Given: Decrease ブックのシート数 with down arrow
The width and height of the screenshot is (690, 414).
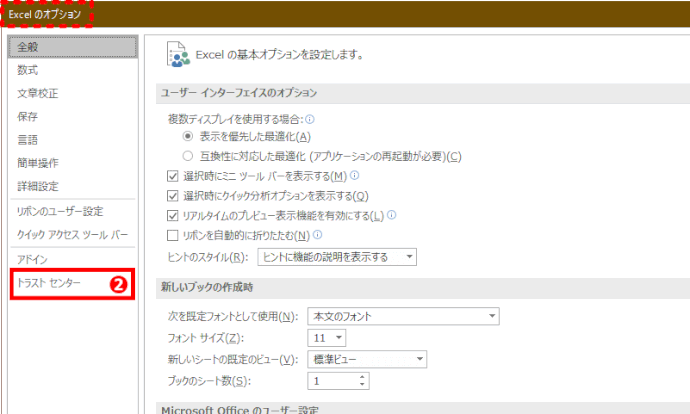Looking at the screenshot, I should (362, 385).
